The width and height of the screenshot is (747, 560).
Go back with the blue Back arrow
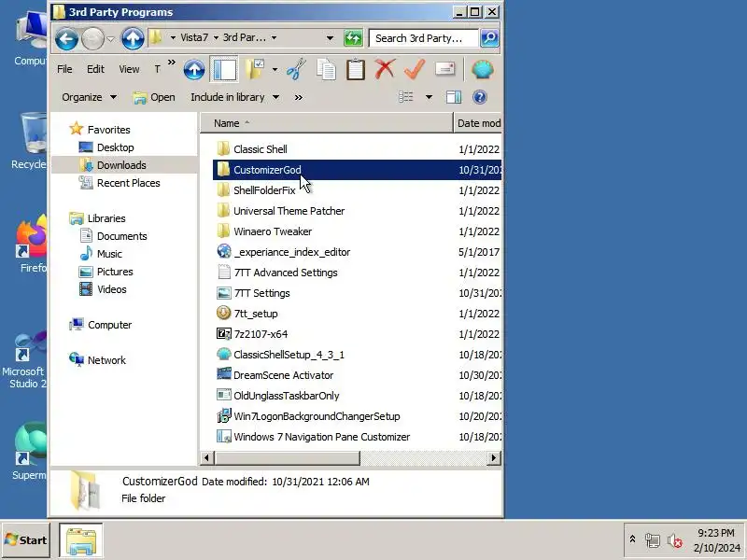click(x=66, y=38)
